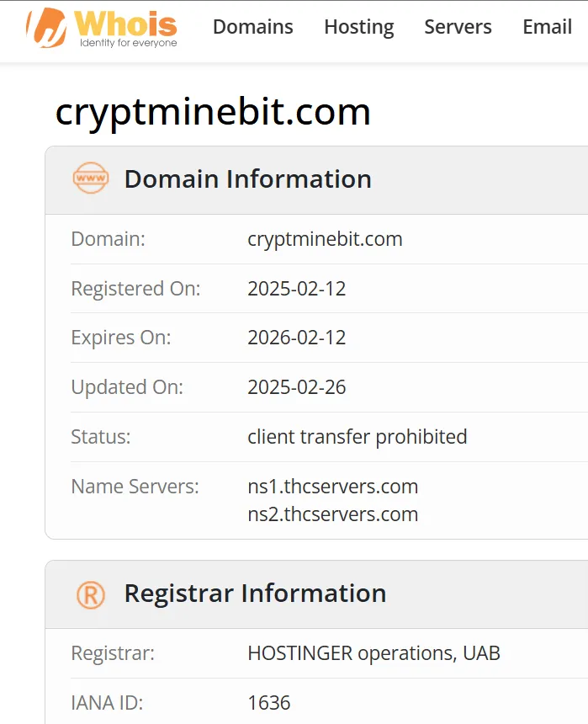Image resolution: width=588 pixels, height=724 pixels.
Task: Select the Email menu item
Action: (x=547, y=27)
